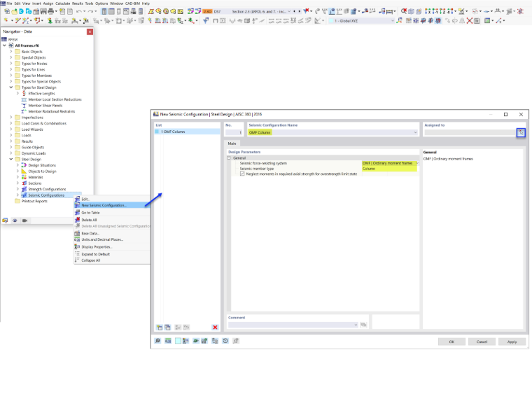The height and width of the screenshot is (399, 532).
Task: Click the new model icon in toolbar
Action: coord(7,11)
